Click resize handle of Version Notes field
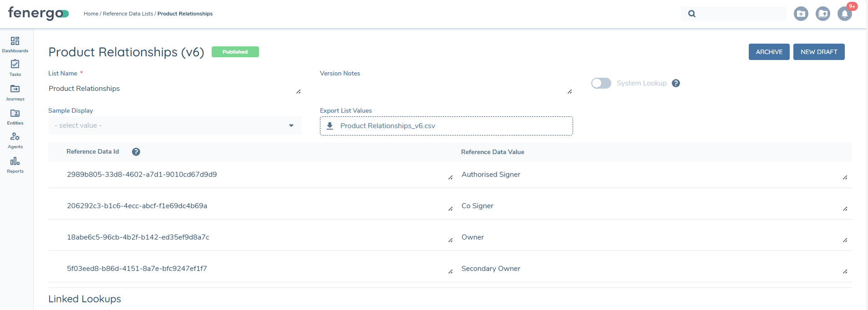 point(570,92)
